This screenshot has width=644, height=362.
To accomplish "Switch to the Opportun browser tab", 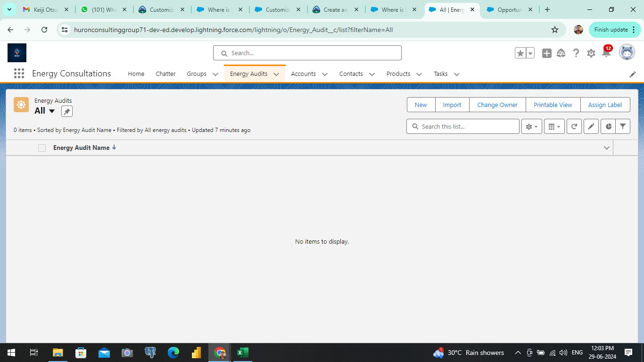I will pos(511,9).
